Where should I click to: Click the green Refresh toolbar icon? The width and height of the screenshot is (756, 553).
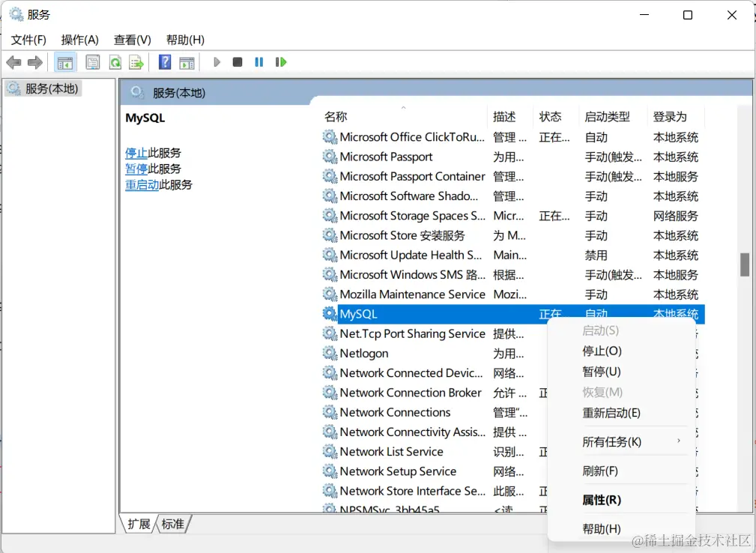[115, 62]
